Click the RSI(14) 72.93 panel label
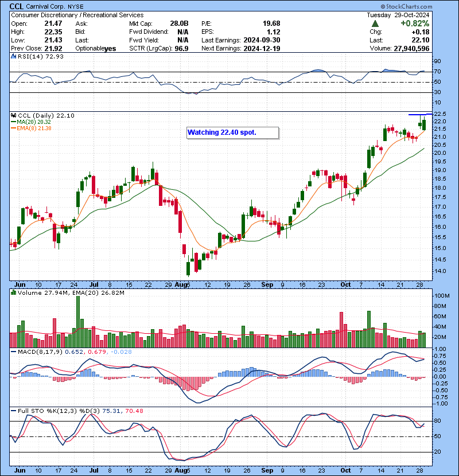 pos(41,56)
